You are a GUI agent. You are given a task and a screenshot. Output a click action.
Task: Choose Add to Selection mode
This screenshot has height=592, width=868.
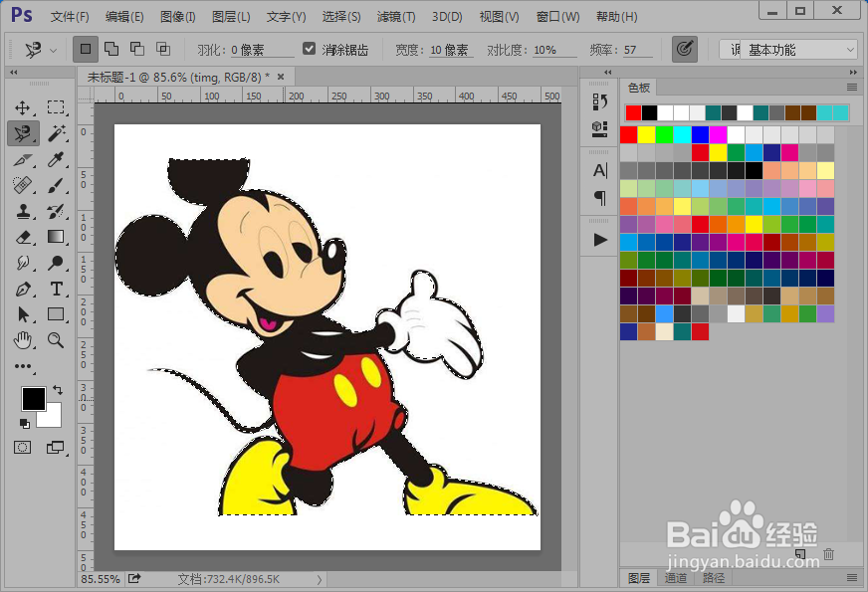111,49
